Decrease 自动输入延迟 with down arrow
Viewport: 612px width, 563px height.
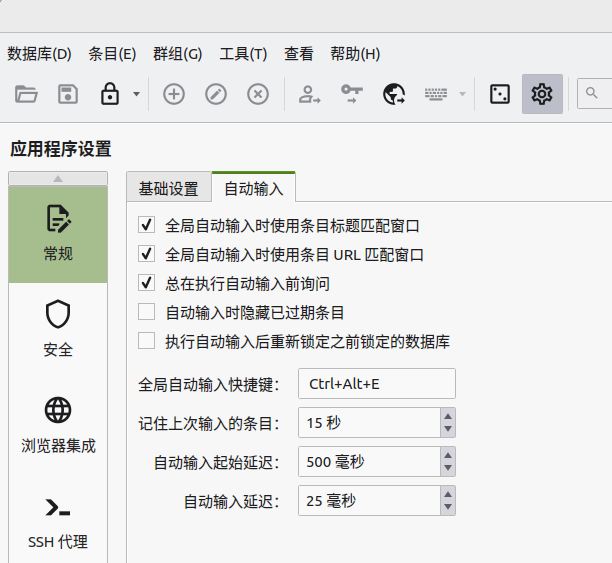(448, 507)
